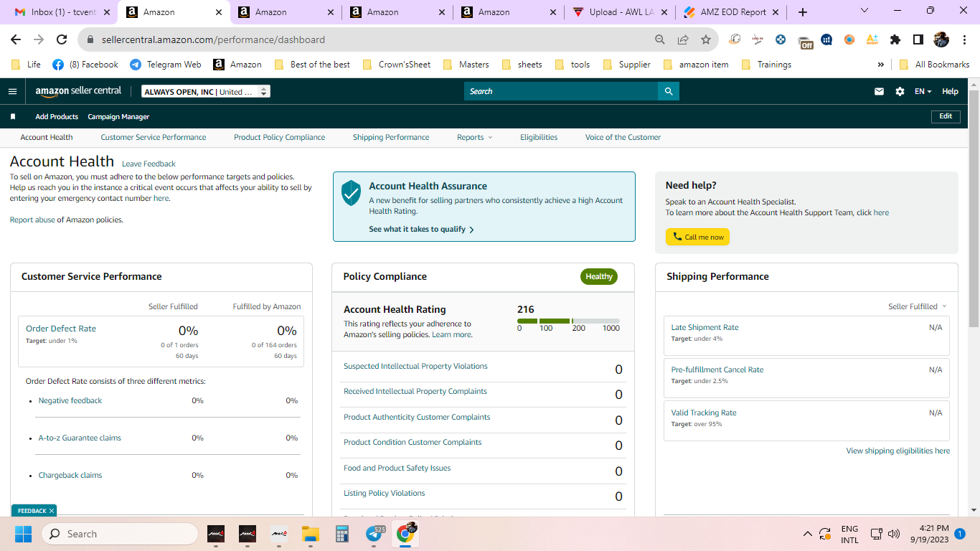Open the Telegram Web bookmark
This screenshot has width=980, height=551.
tap(166, 64)
